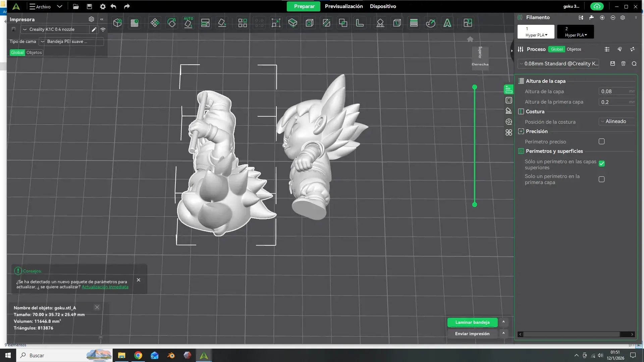The height and width of the screenshot is (362, 644).
Task: Disable Sólo un perímetro en las capas superiores
Action: [x=602, y=164]
